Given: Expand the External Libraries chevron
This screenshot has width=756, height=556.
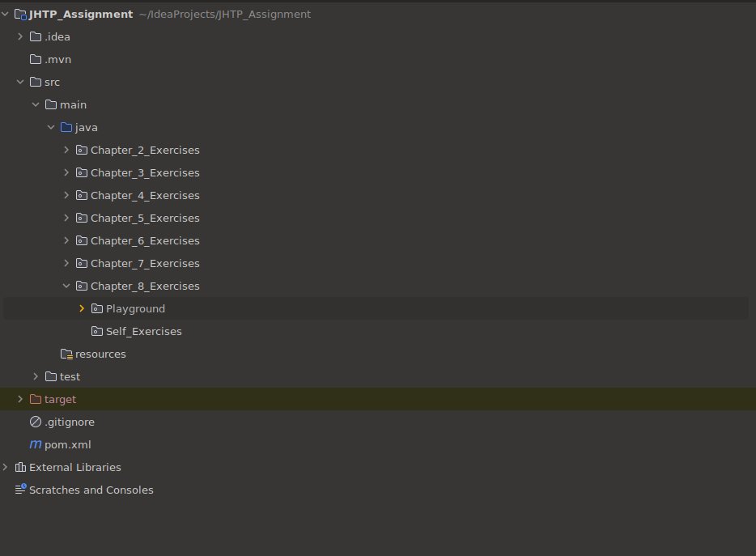Looking at the screenshot, I should click(x=6, y=467).
